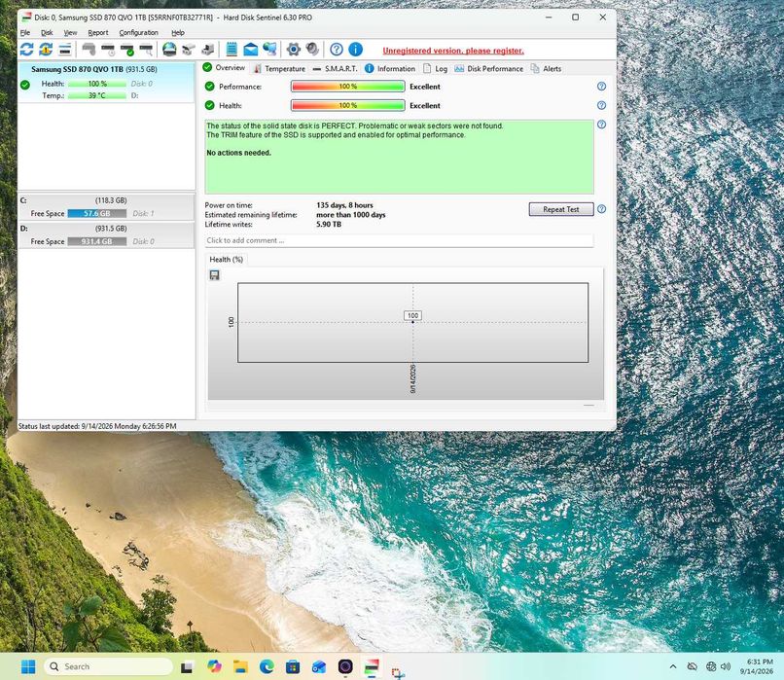Viewport: 784px width, 680px height.
Task: Click the disk with magnifier toolbar icon
Action: point(146,49)
